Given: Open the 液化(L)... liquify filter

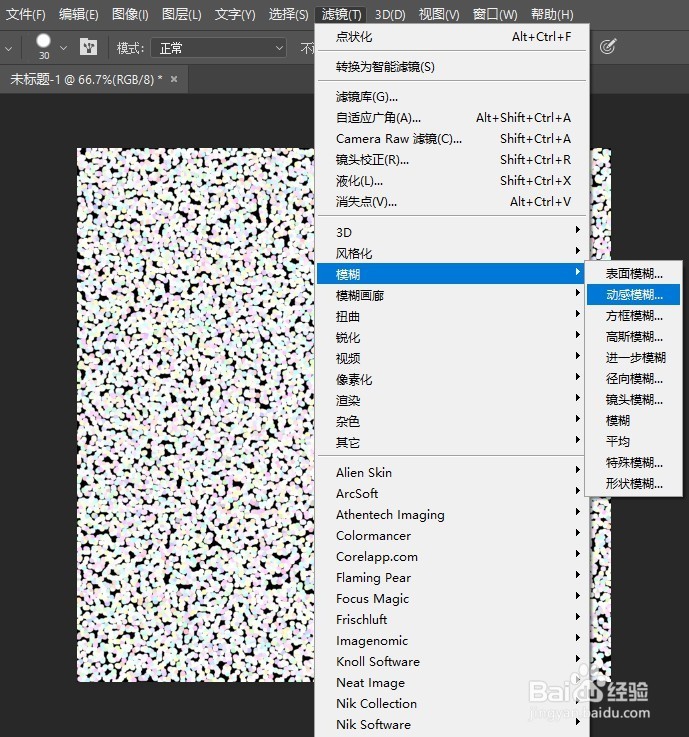Looking at the screenshot, I should (x=451, y=180).
